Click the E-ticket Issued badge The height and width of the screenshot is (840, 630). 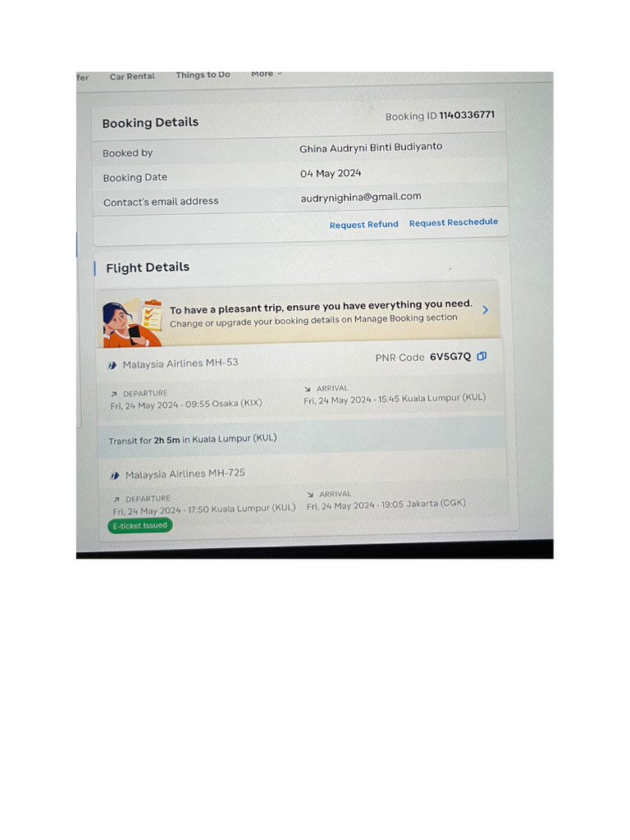coord(140,526)
